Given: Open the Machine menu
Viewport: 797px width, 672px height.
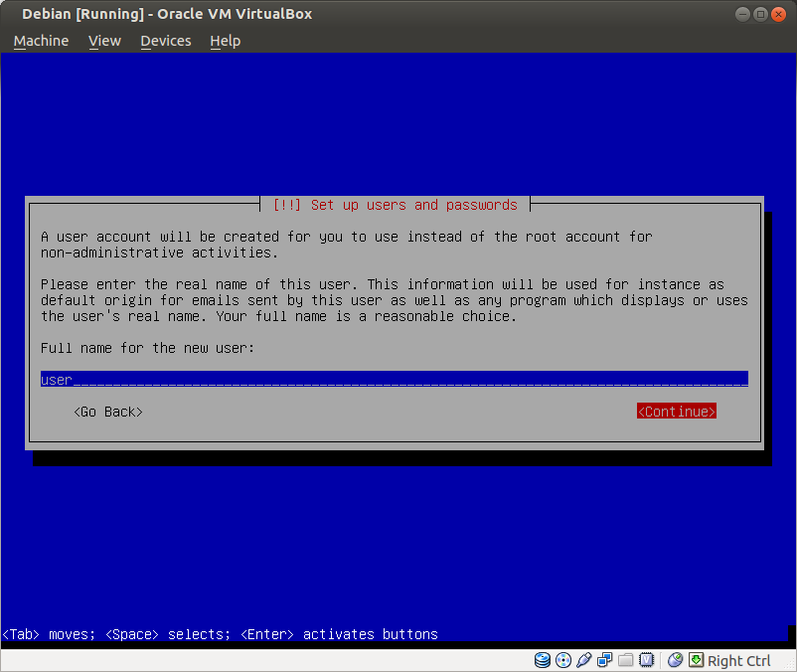Looking at the screenshot, I should pyautogui.click(x=41, y=41).
